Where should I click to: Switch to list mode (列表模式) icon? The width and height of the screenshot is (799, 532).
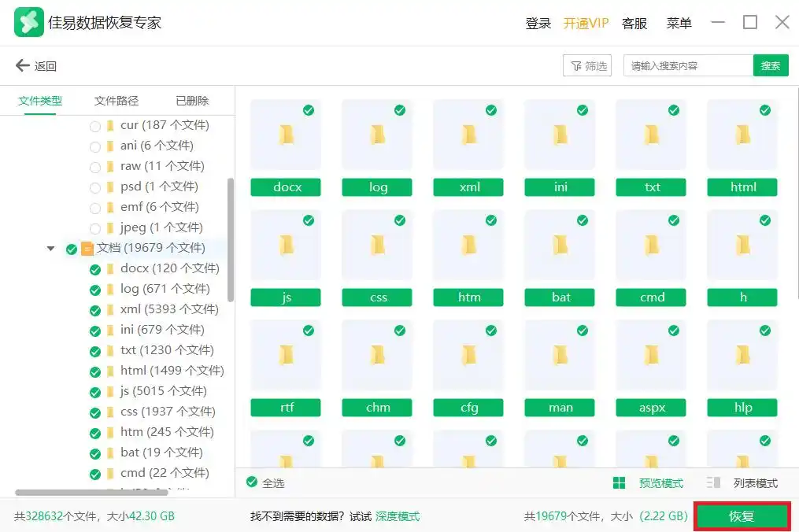coord(714,483)
